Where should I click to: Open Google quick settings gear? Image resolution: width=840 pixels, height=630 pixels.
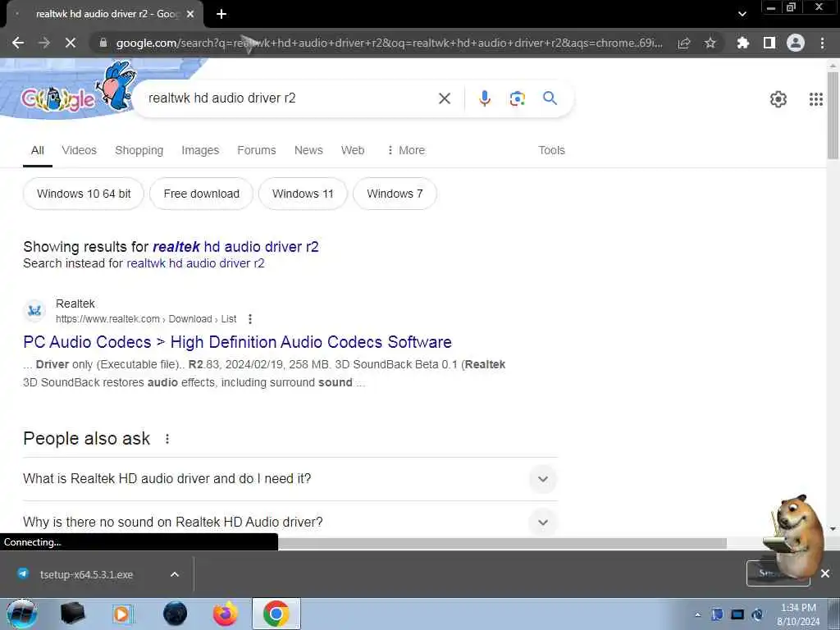tap(778, 98)
